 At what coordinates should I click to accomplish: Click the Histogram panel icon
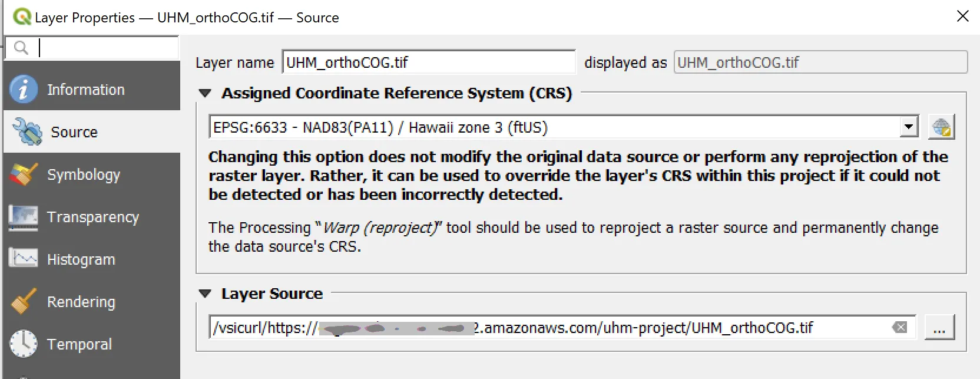tap(24, 259)
